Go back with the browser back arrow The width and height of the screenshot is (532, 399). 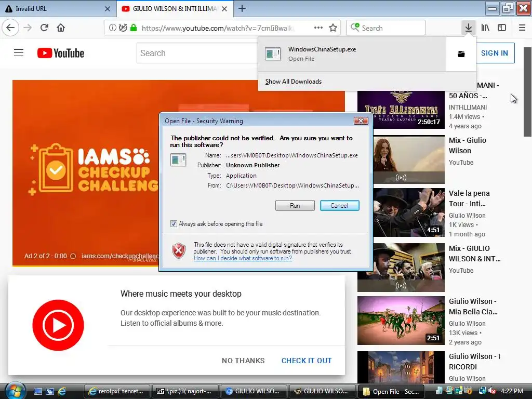[x=10, y=28]
